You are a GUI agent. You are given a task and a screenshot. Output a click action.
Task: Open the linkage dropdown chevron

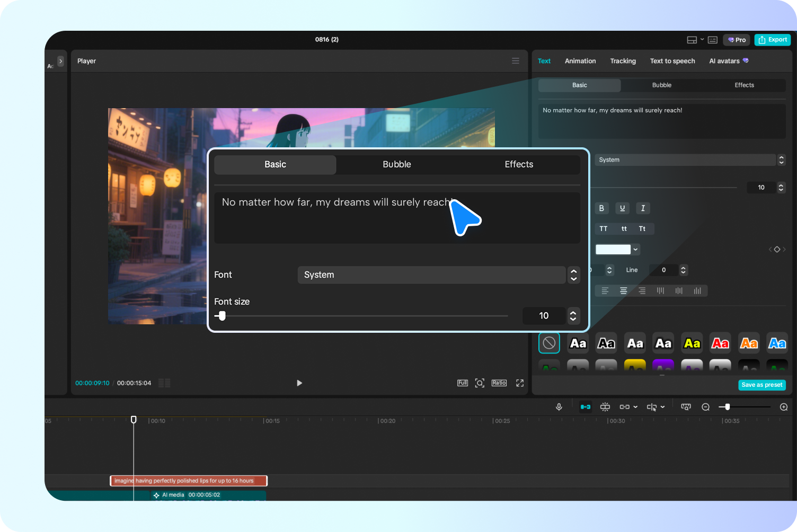click(635, 407)
